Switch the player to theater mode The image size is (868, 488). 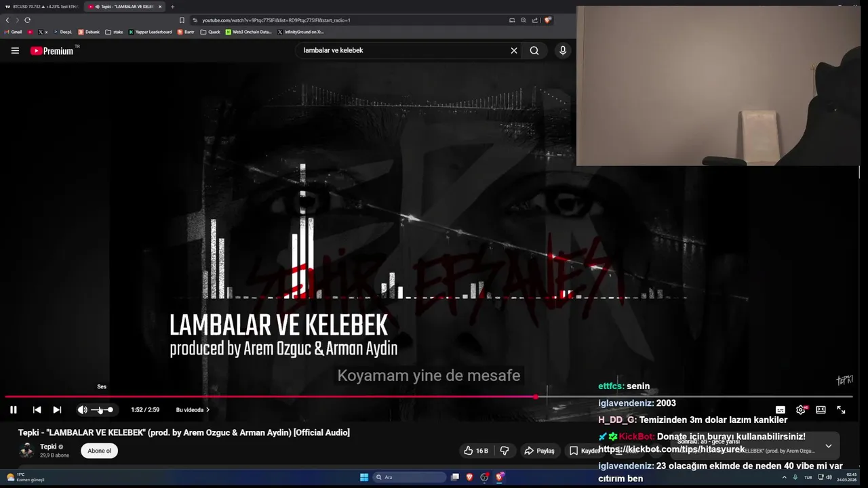click(821, 409)
